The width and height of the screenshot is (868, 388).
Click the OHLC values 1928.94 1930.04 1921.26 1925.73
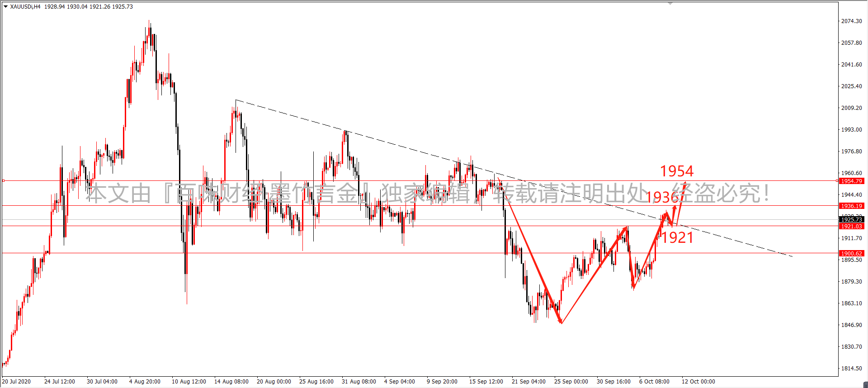coord(89,7)
